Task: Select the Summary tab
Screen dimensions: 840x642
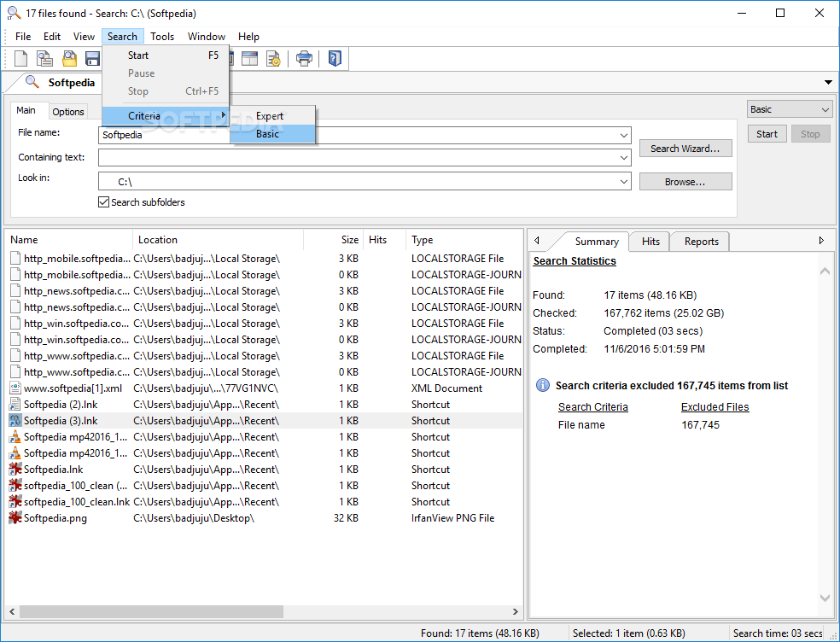Action: [596, 242]
